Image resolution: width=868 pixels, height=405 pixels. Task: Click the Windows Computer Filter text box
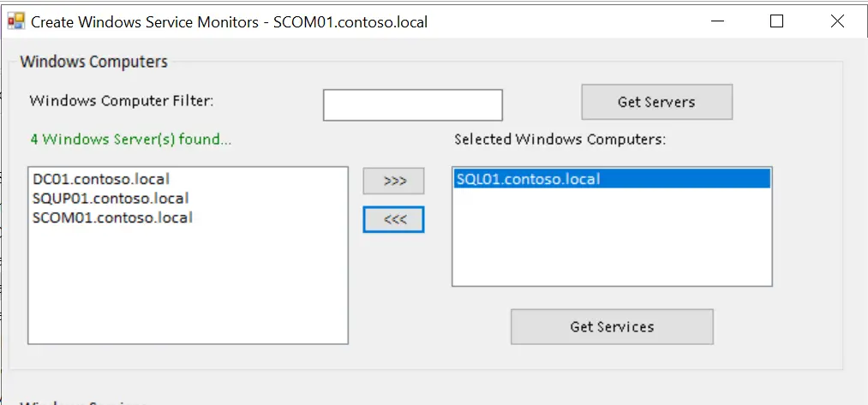click(412, 105)
